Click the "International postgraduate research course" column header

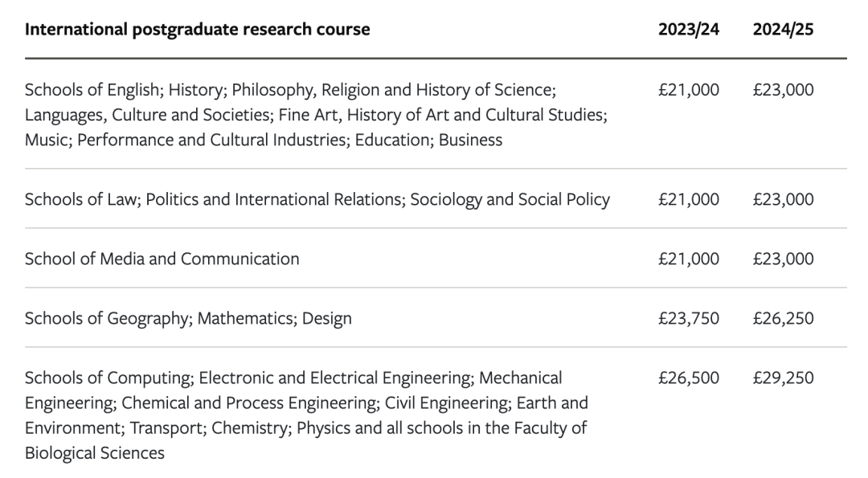coord(197,30)
